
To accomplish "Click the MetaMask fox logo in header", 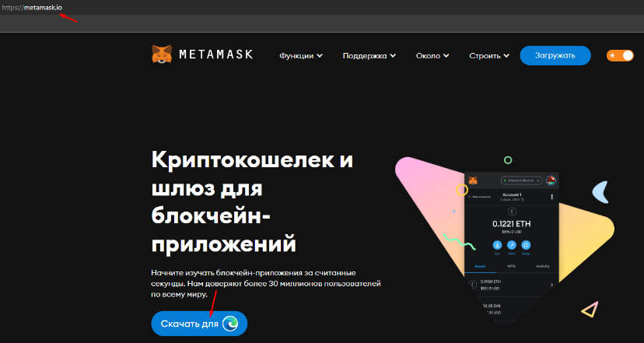I will click(x=162, y=54).
